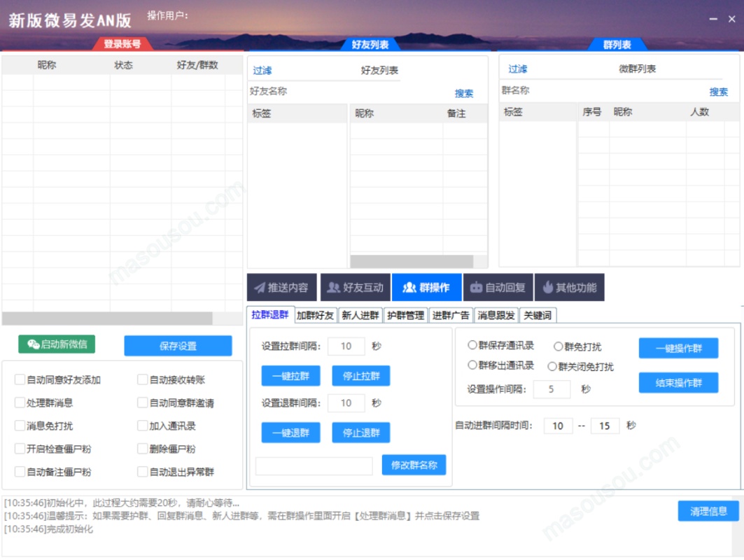Focus the 设置拉群间隔 seconds field

[x=346, y=346]
